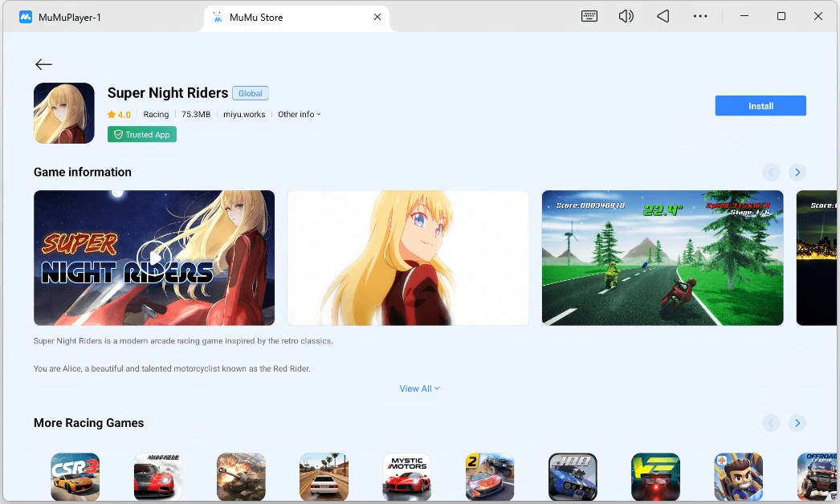
Task: Open the cartoon driver character game icon
Action: [739, 477]
